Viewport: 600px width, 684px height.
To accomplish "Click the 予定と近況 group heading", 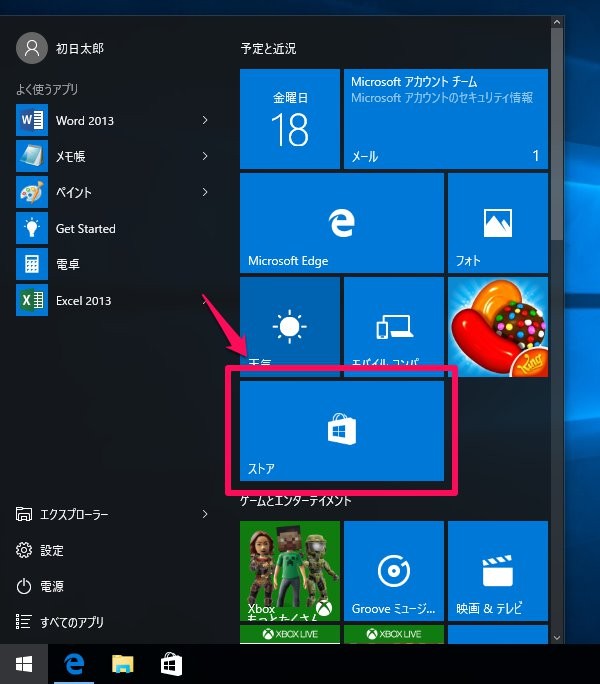I will [268, 48].
